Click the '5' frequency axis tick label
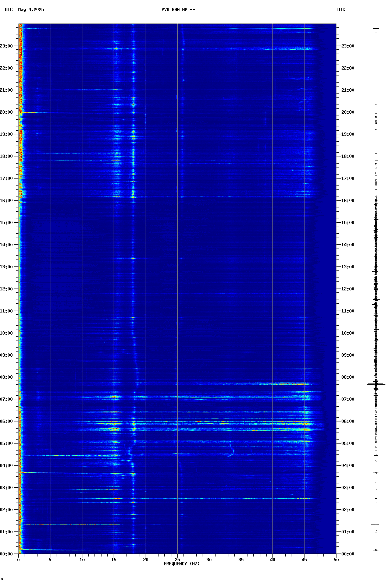Screen dimensions: 392x583 click(50, 560)
